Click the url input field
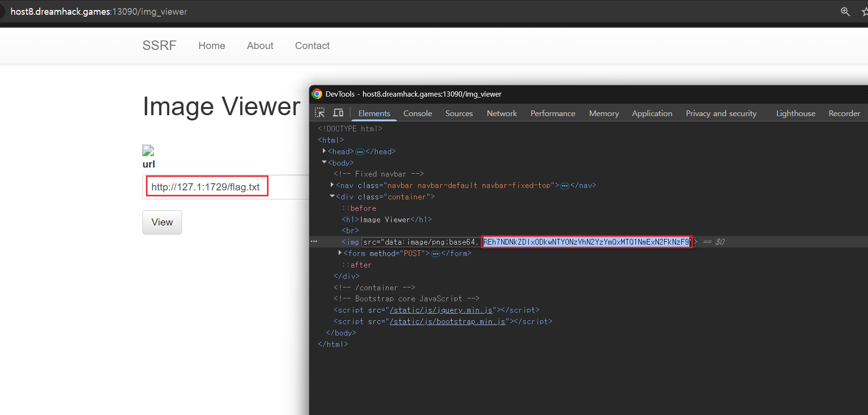The height and width of the screenshot is (415, 868). click(224, 187)
